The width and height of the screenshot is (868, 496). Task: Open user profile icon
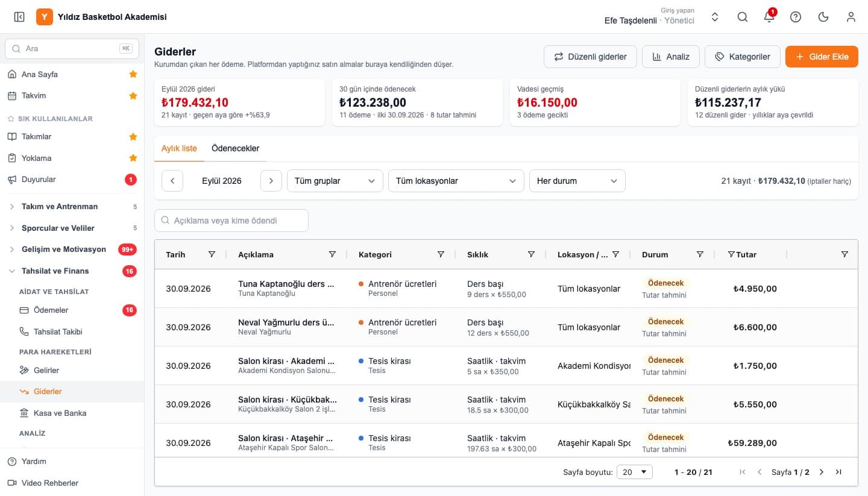[851, 17]
